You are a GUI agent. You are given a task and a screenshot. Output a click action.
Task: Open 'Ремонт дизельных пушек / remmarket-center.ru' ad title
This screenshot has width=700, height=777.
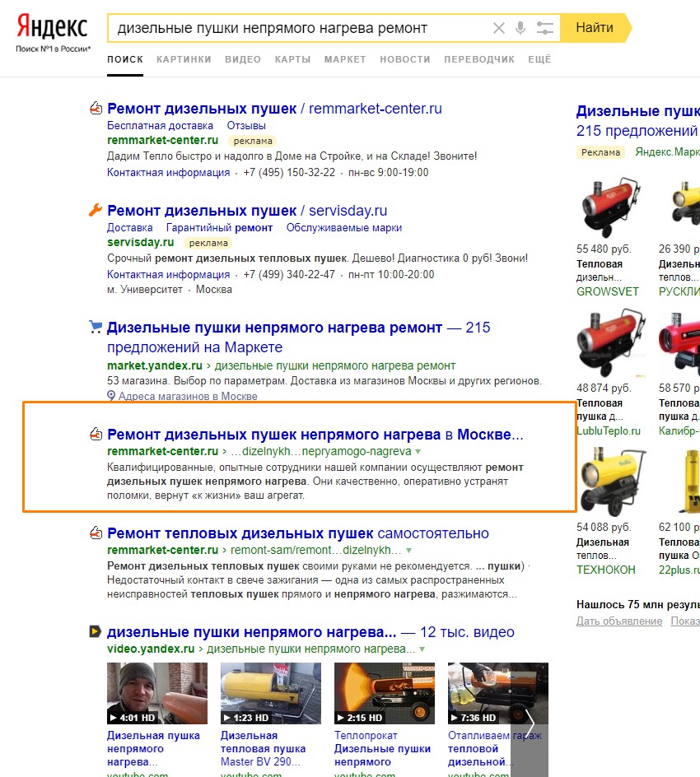[274, 109]
